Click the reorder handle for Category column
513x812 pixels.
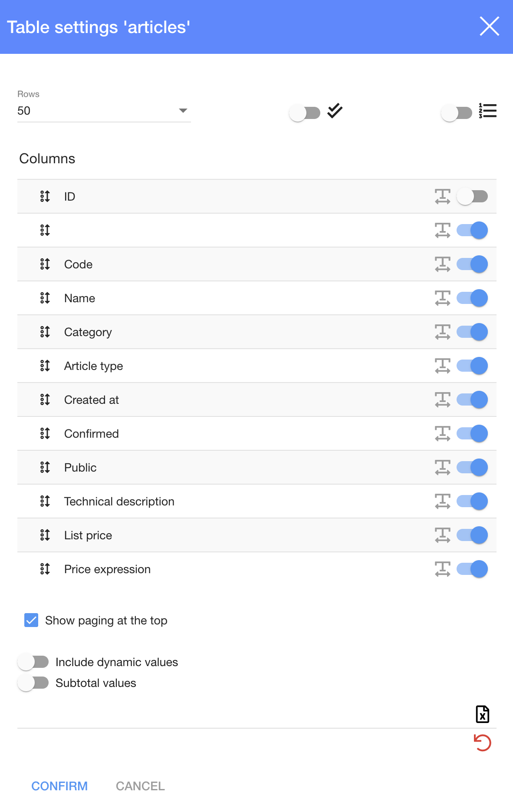45,332
